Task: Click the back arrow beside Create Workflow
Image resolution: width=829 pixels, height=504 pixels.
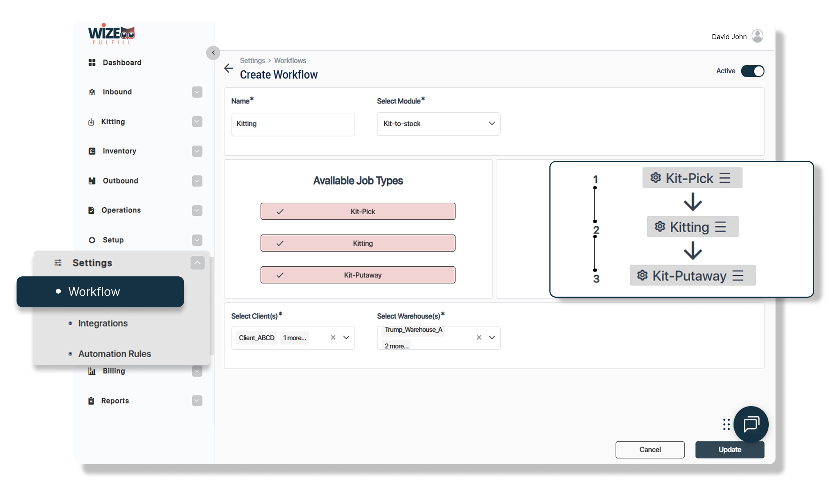Action: (228, 68)
